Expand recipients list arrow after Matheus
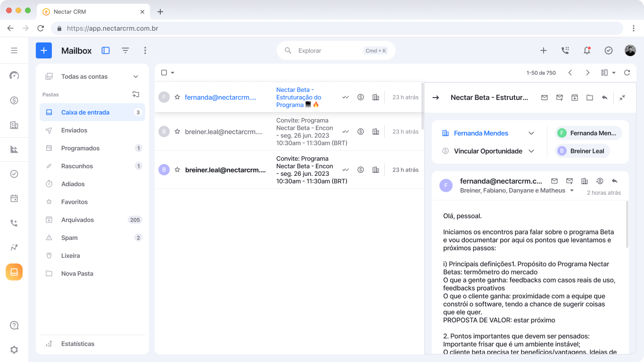Viewport: 644px width, 362px height. 572,191
